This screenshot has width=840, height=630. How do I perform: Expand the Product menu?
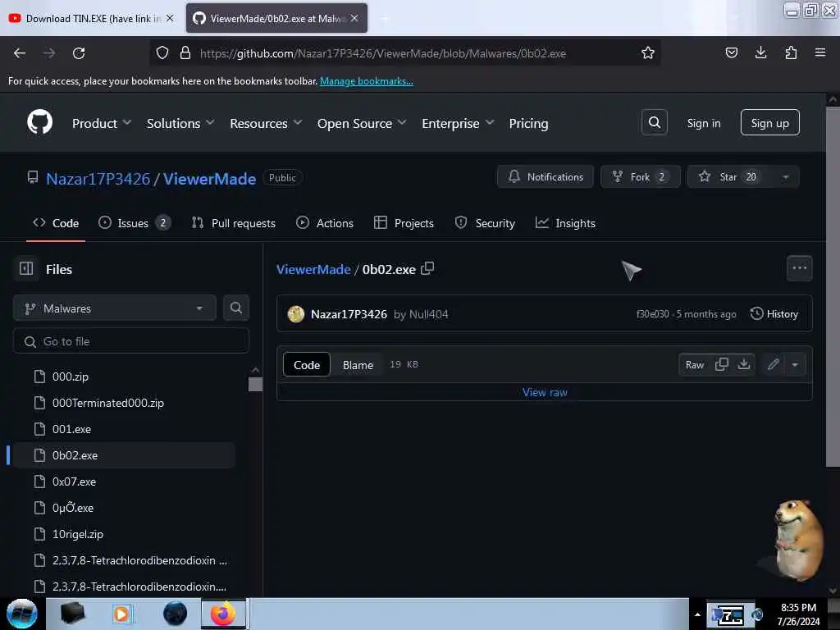coord(102,123)
